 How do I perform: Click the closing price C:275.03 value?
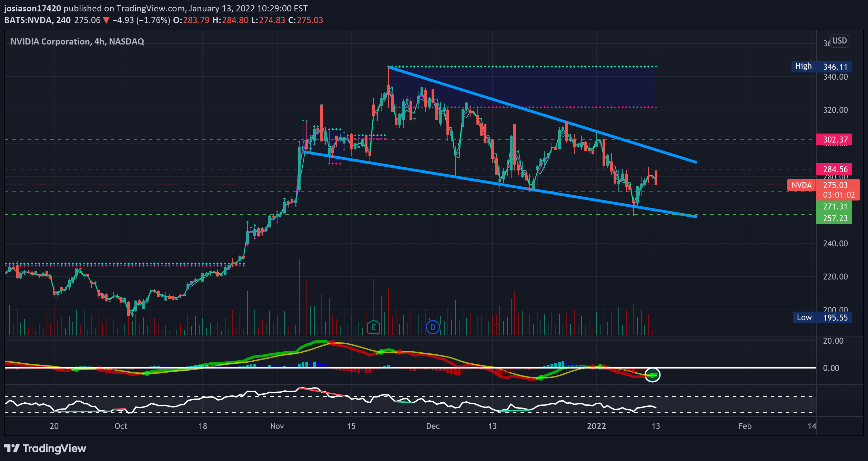pos(306,20)
